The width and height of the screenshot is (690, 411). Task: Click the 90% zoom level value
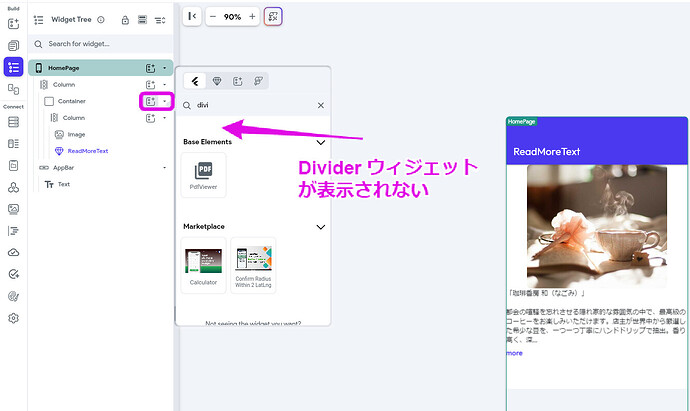point(232,17)
